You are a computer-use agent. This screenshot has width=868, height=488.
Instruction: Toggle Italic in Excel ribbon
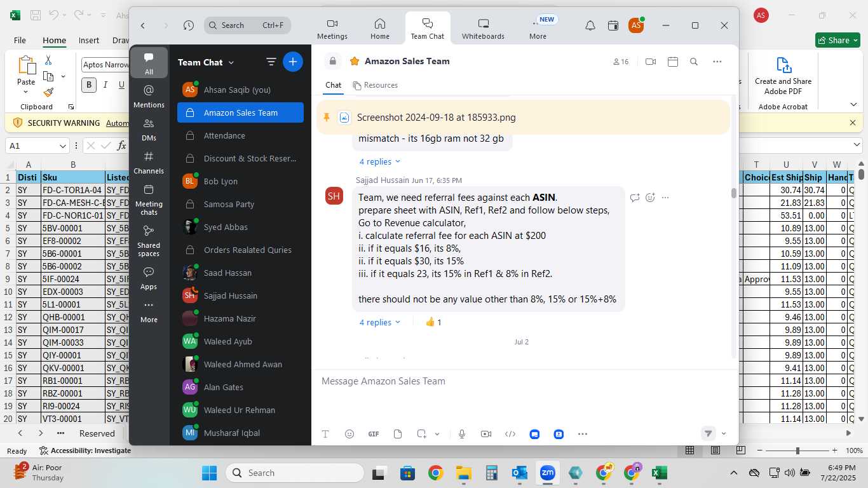click(x=105, y=85)
